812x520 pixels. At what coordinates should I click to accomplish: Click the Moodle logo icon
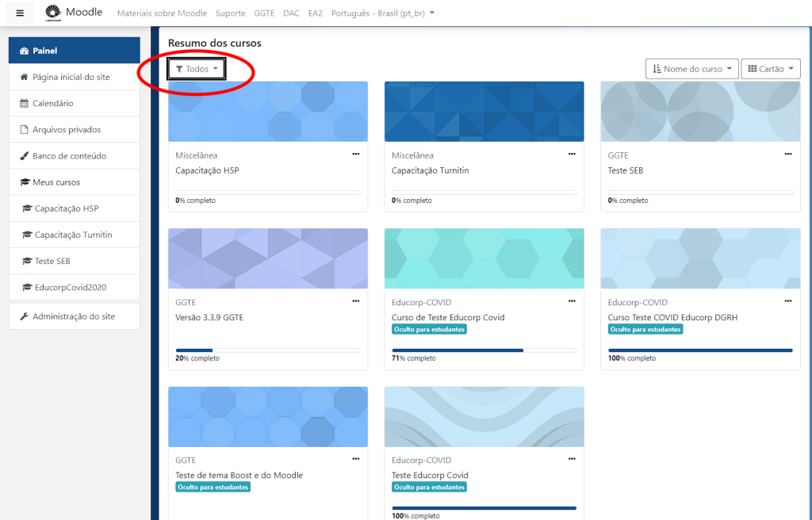[53, 12]
